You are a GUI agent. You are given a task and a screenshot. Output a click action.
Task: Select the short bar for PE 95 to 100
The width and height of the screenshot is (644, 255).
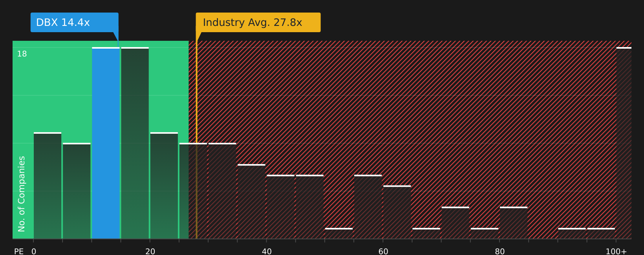(x=601, y=233)
